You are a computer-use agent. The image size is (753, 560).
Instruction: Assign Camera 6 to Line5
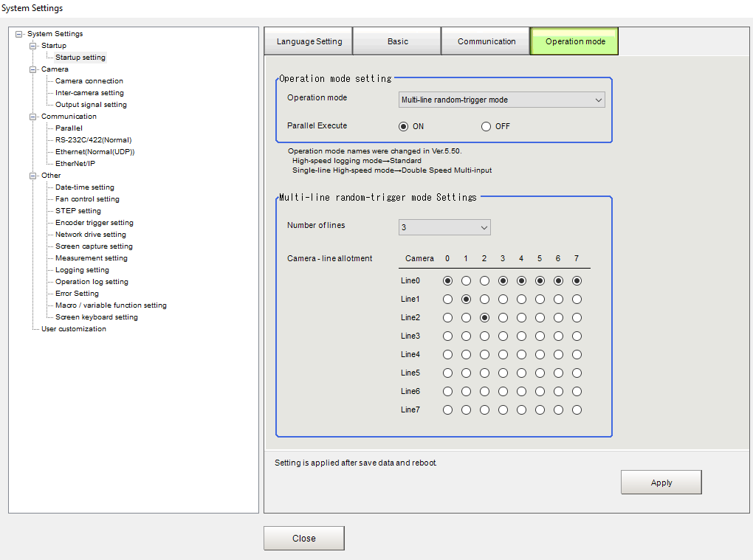pyautogui.click(x=558, y=373)
